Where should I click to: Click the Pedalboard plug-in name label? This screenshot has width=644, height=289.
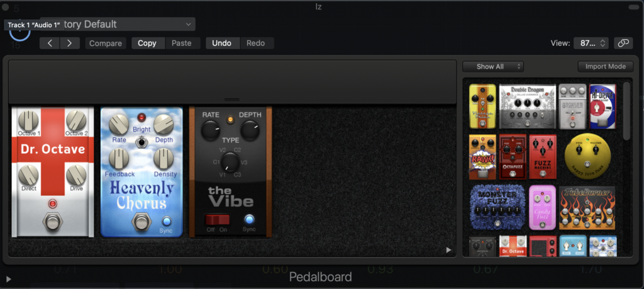tap(320, 277)
